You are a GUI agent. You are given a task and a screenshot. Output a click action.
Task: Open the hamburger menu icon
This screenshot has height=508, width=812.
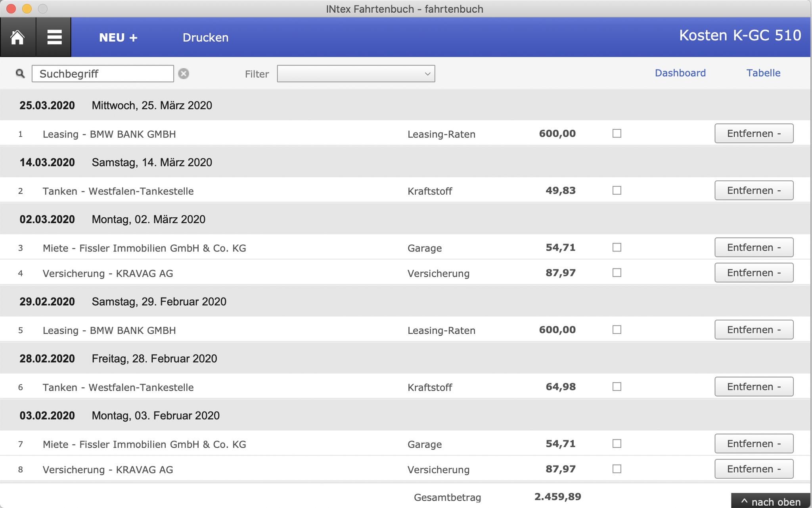click(54, 37)
